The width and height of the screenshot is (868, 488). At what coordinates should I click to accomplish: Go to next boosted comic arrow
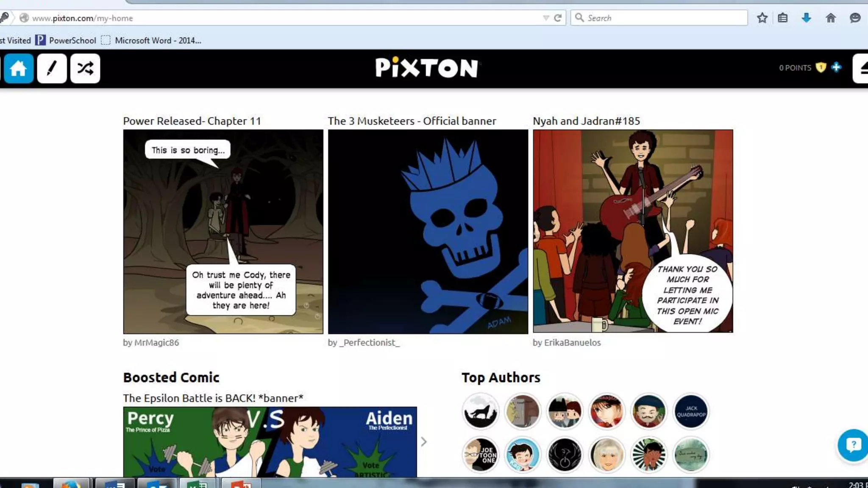pos(423,442)
